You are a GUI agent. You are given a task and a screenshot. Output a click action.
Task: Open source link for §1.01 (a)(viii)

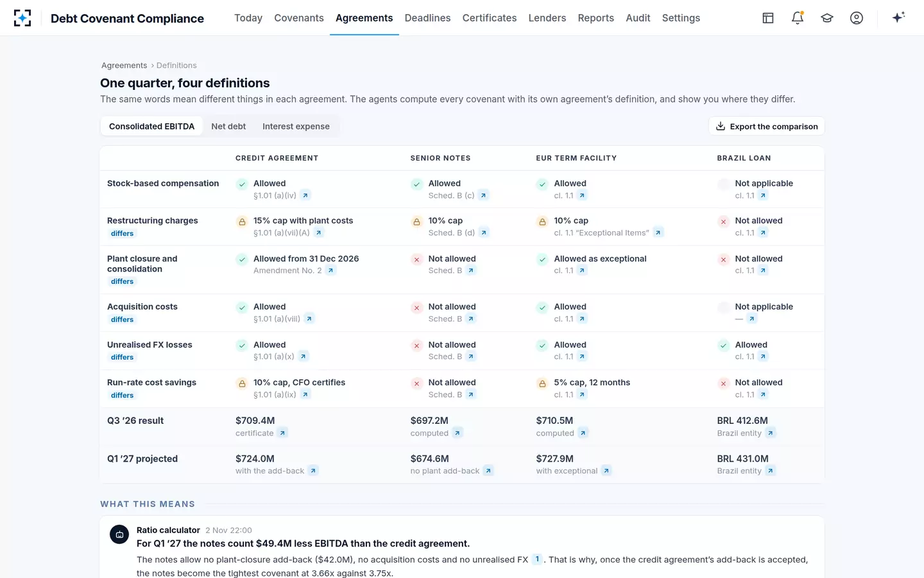click(309, 319)
